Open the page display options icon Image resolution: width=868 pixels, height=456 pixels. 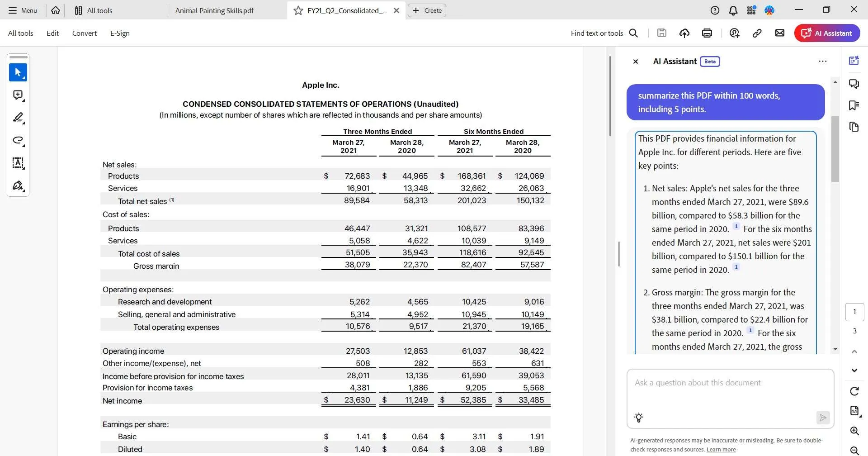pyautogui.click(x=854, y=411)
